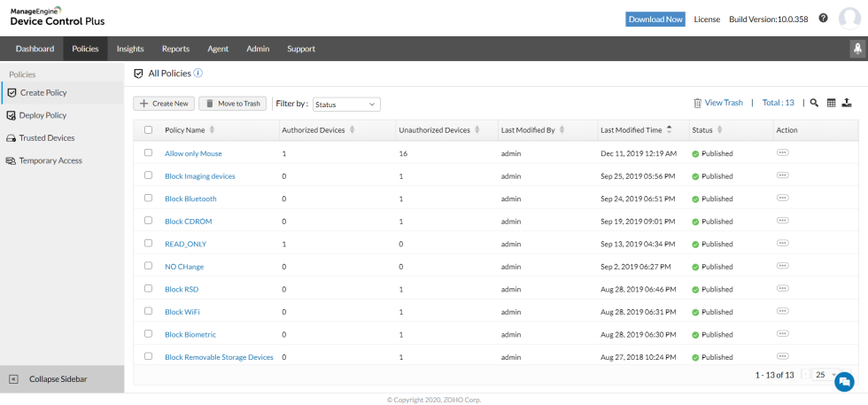Screen dimensions: 868x405
Task: Open the help question mark icon
Action: tap(823, 19)
